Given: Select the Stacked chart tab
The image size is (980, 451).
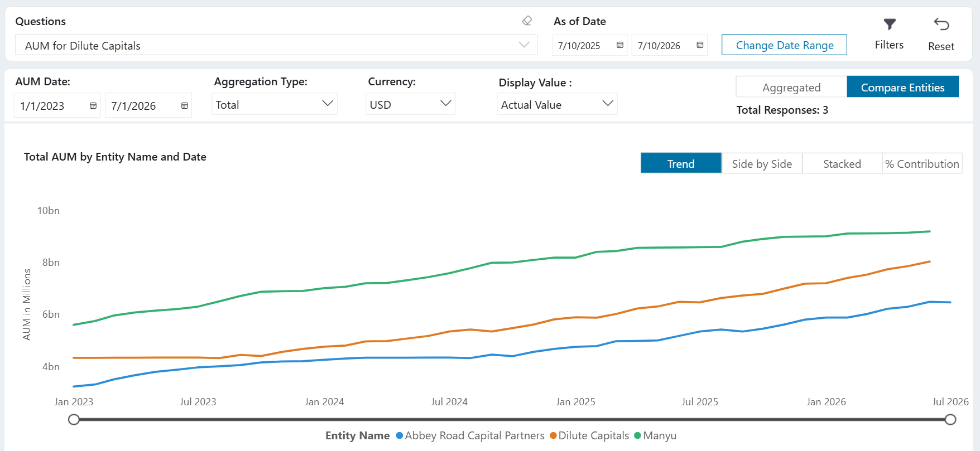Looking at the screenshot, I should point(842,163).
